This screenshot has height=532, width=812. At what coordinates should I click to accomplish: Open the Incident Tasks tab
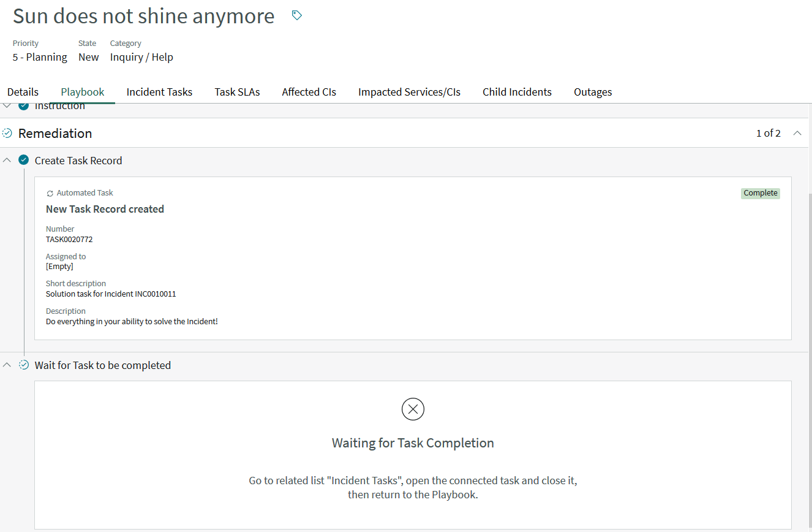159,92
